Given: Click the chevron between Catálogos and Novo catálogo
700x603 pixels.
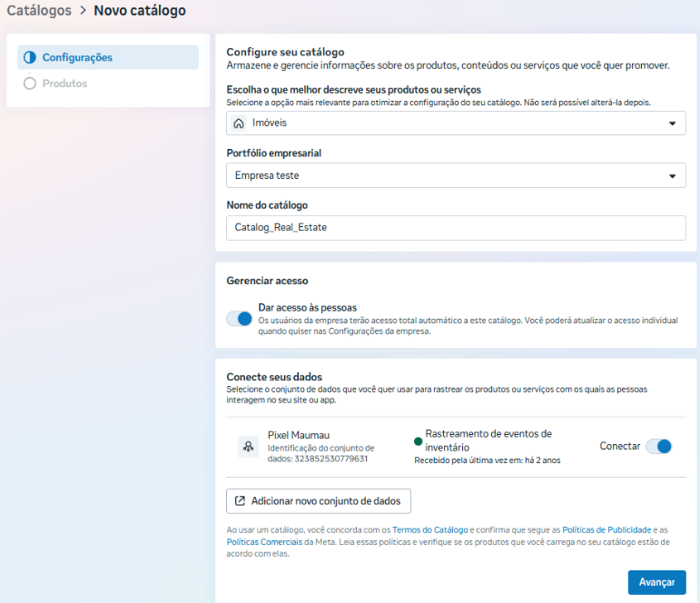Looking at the screenshot, I should (83, 10).
